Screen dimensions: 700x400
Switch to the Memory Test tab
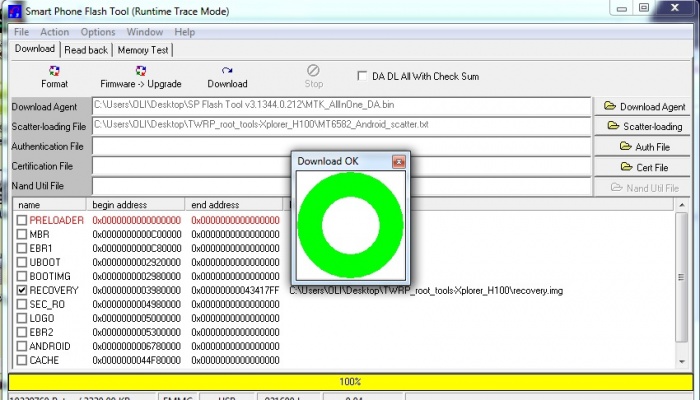[x=143, y=50]
